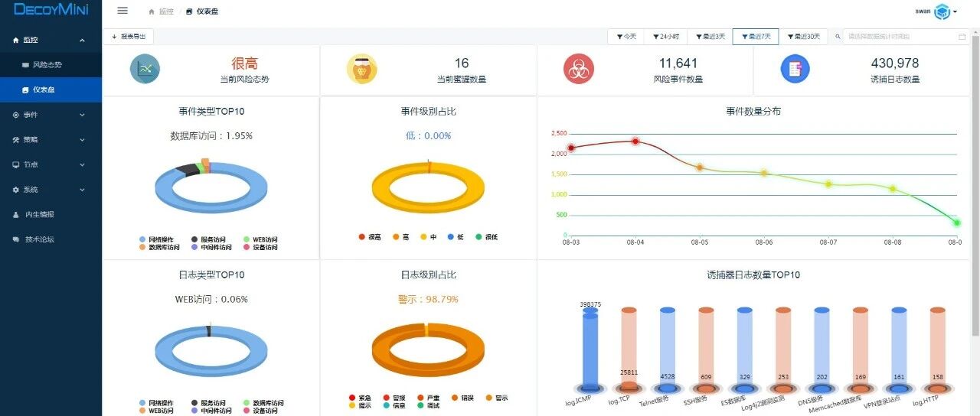Viewport: 980px width, 416px height.
Task: Toggle 紧急 legend in 日志级别占比
Action: (x=360, y=398)
